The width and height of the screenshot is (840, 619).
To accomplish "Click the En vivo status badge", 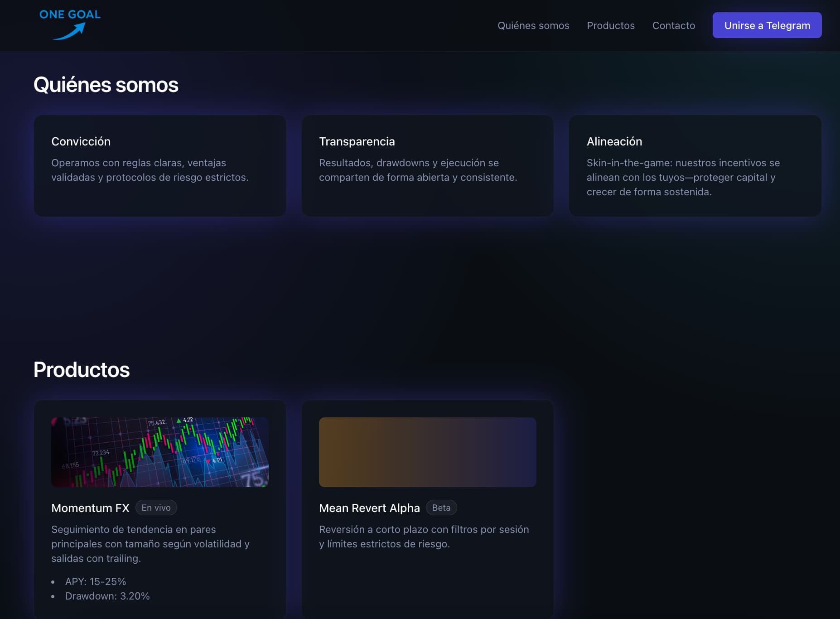I will click(x=156, y=508).
